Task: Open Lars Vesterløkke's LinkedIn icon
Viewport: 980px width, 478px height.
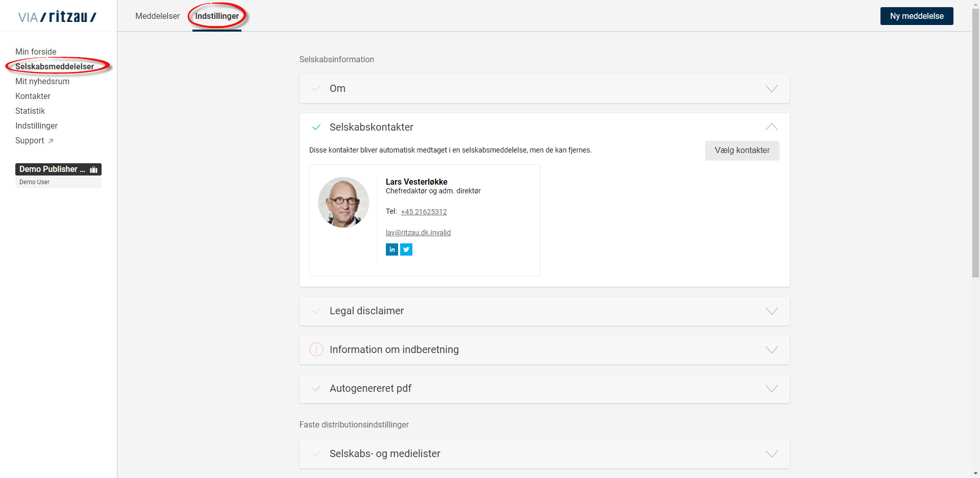Action: point(391,249)
